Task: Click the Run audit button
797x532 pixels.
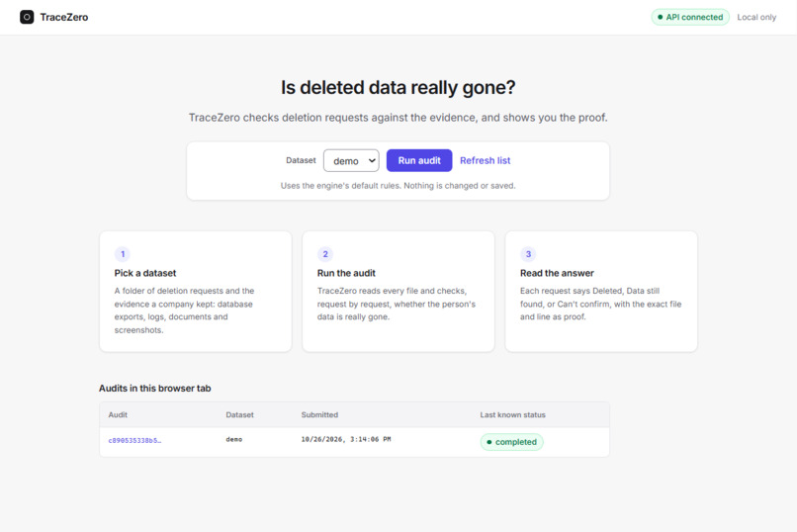Action: click(419, 160)
